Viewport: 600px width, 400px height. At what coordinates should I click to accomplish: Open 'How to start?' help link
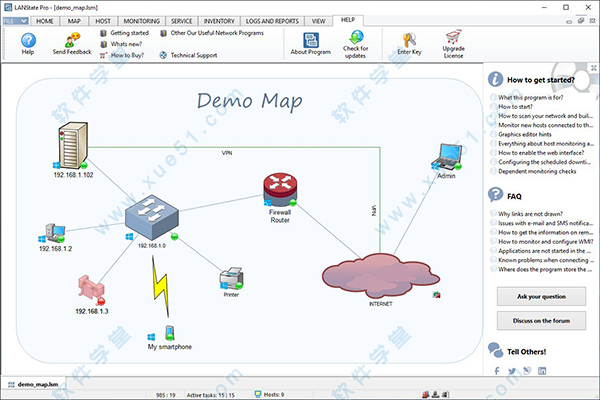pyautogui.click(x=515, y=107)
